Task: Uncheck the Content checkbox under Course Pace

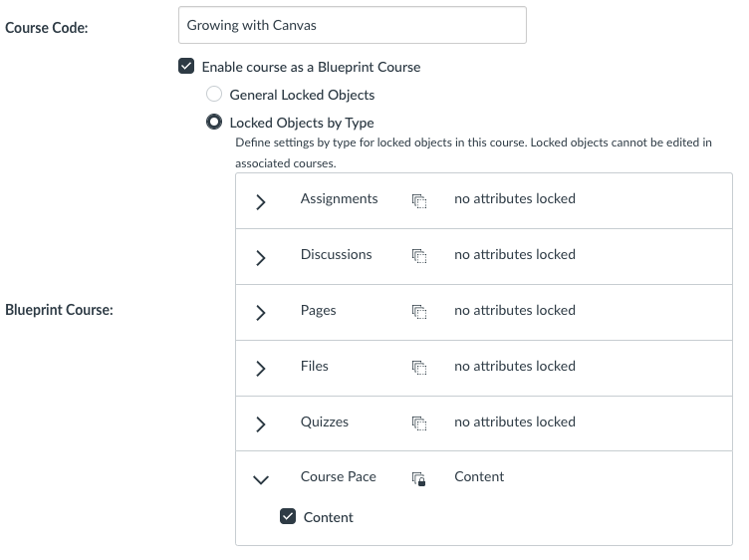Action: point(289,516)
